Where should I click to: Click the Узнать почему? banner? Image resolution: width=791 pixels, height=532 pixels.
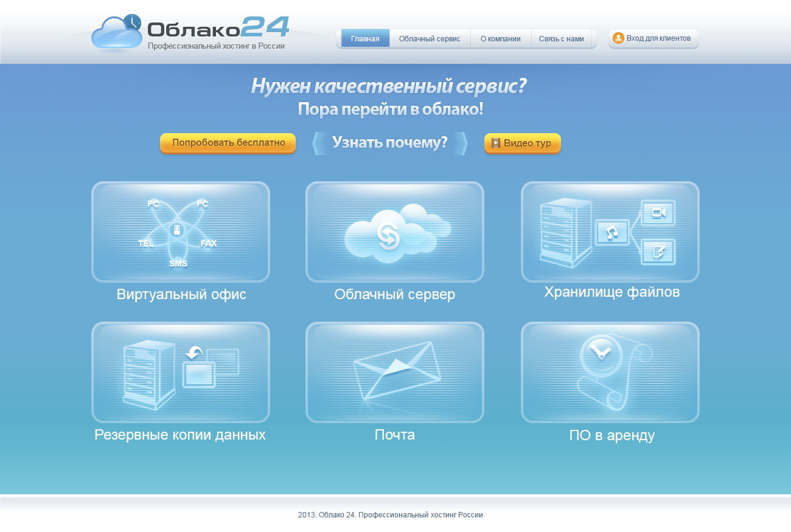pos(389,143)
